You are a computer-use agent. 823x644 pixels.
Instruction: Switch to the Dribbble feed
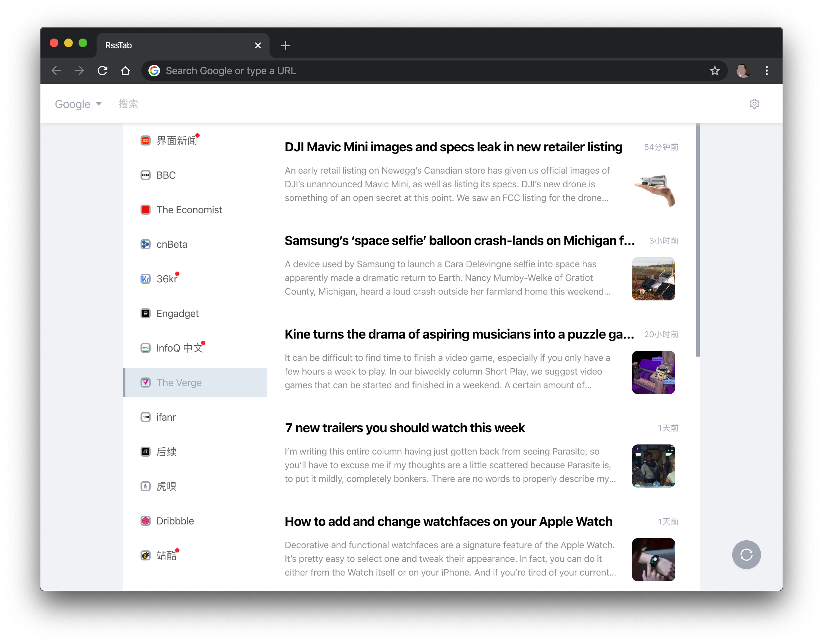click(175, 521)
